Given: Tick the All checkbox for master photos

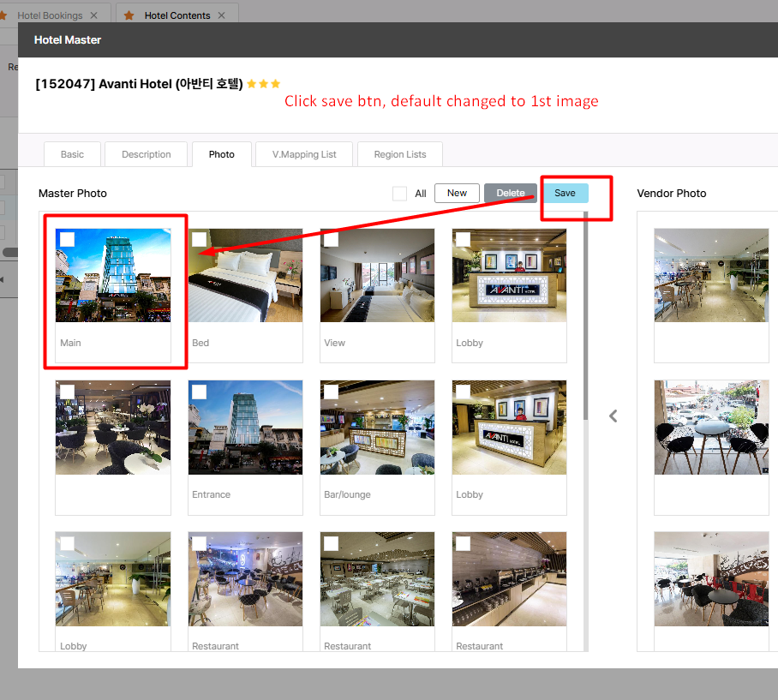Looking at the screenshot, I should point(399,194).
